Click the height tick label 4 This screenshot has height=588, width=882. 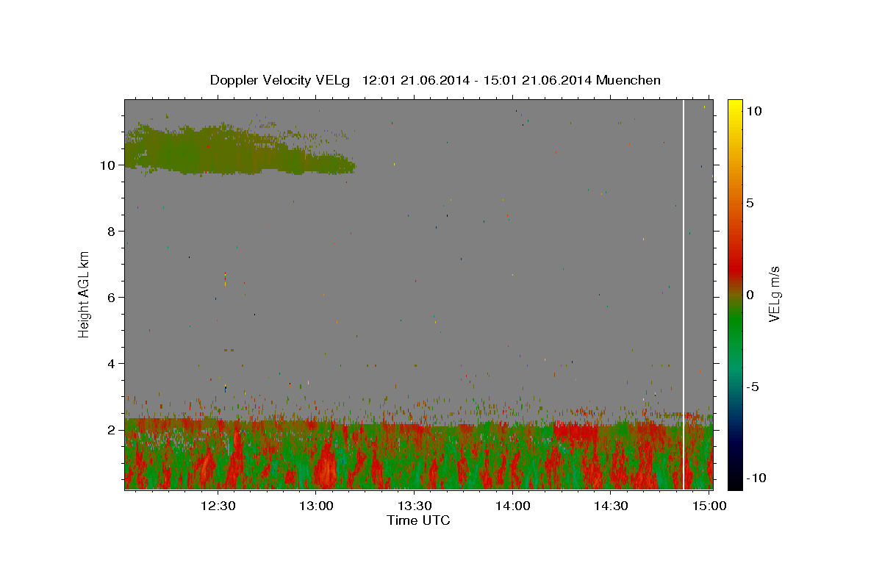[x=112, y=363]
